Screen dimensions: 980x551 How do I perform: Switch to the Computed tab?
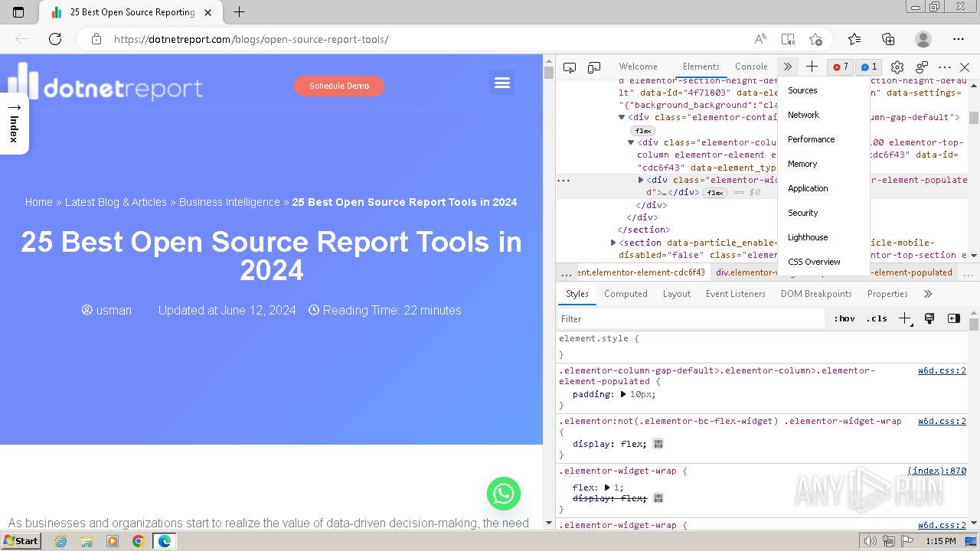tap(626, 294)
